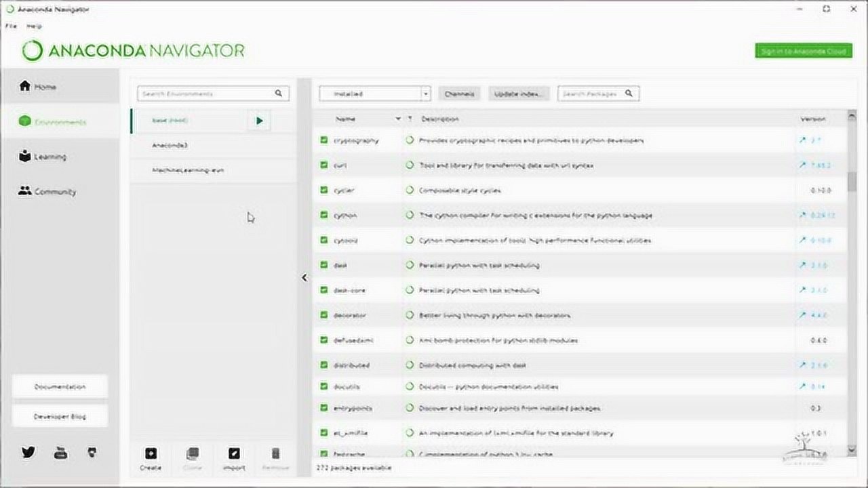This screenshot has width=868, height=488.
Task: Click the Update index button
Action: tap(518, 94)
